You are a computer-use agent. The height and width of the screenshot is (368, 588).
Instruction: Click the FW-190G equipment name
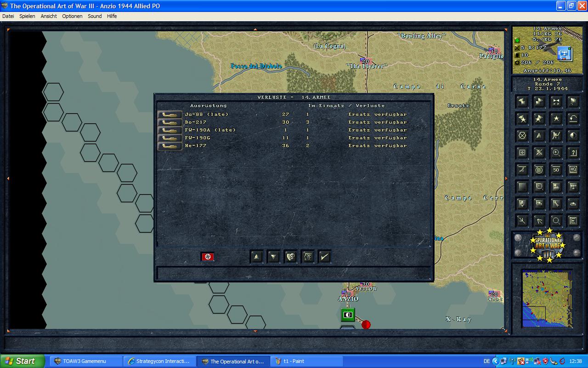pyautogui.click(x=198, y=138)
